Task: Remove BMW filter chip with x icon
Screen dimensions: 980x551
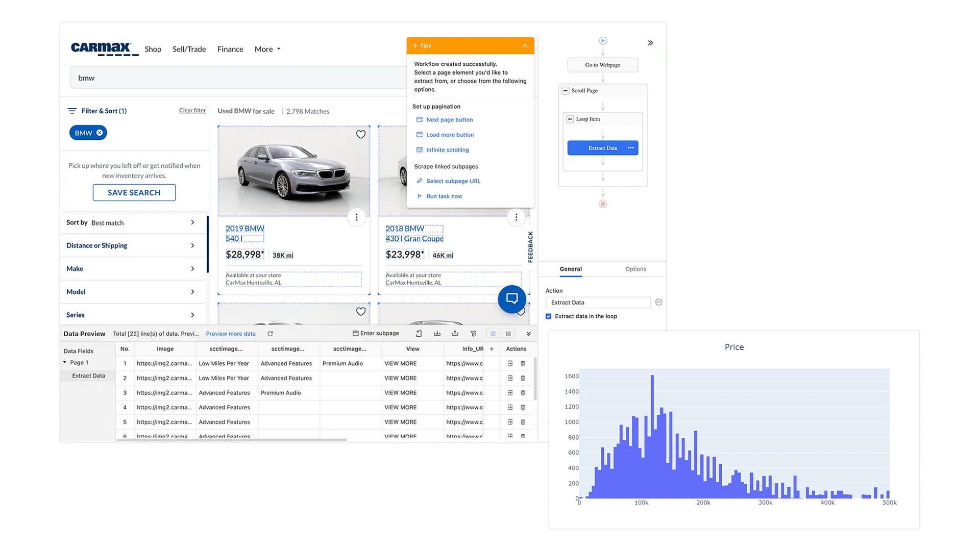Action: 100,133
